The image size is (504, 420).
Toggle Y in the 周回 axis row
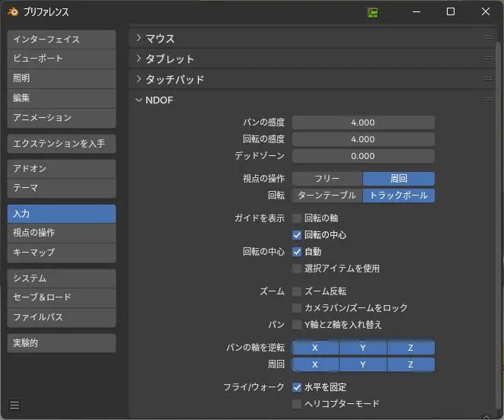363,364
